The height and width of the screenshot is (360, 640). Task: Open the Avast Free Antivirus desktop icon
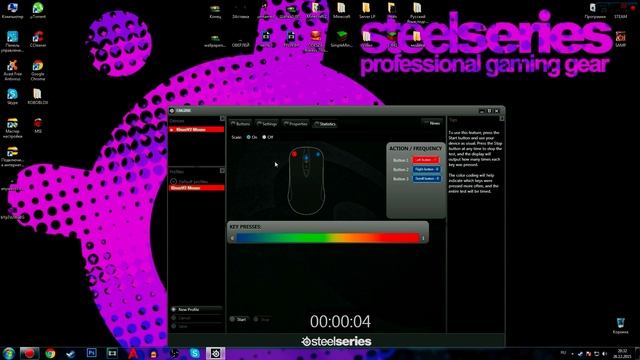click(x=12, y=70)
